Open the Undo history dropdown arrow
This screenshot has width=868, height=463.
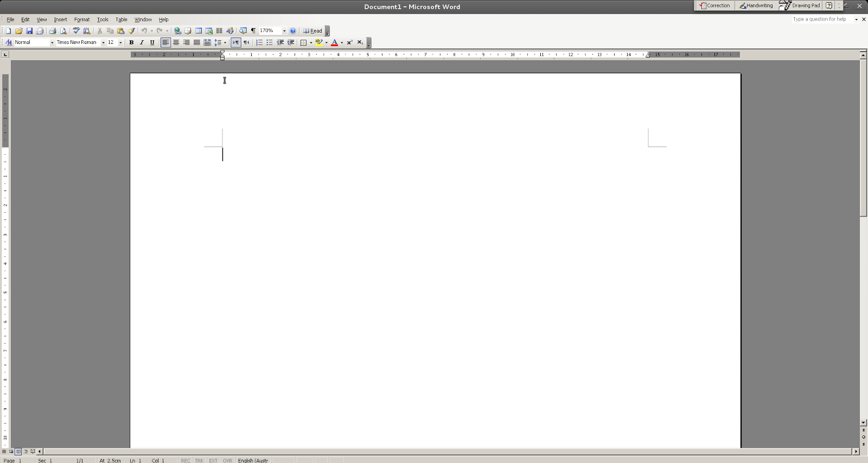[x=151, y=31]
